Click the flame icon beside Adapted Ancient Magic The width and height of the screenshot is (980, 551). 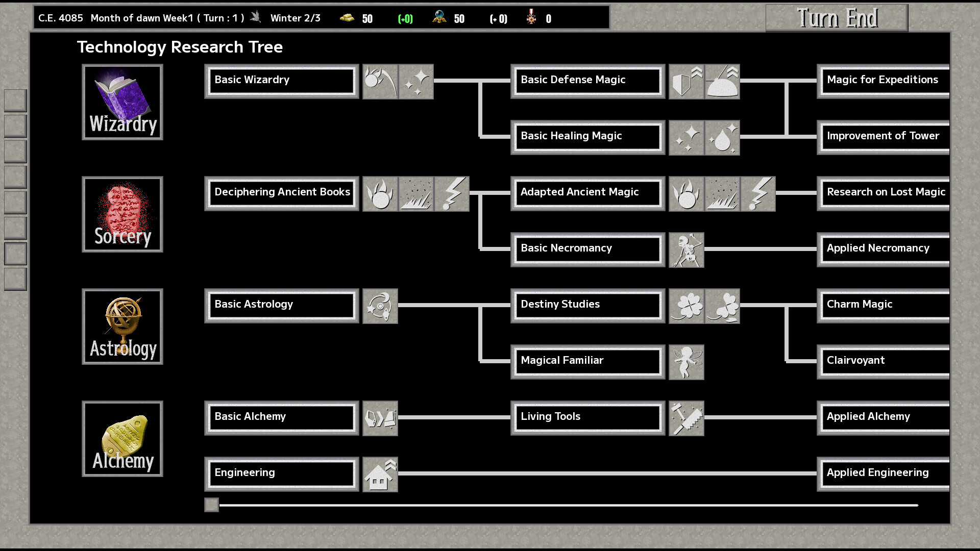pos(687,194)
